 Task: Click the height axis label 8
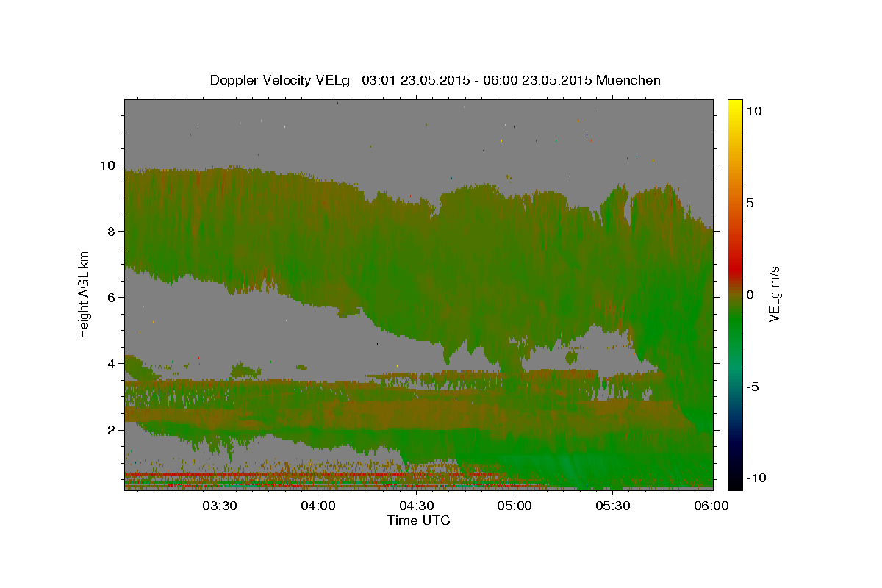tap(112, 232)
